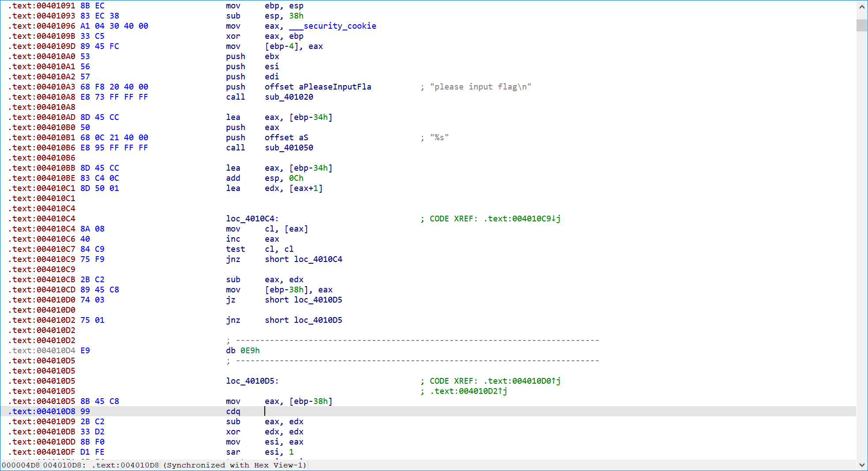Select the 'inc eax' instruction

pyautogui.click(x=252, y=239)
